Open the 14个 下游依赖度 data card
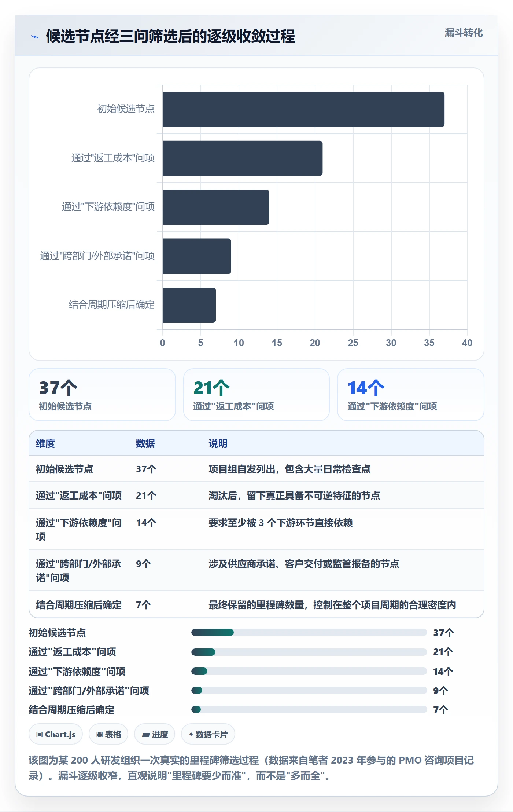The height and width of the screenshot is (812, 513). pyautogui.click(x=411, y=395)
